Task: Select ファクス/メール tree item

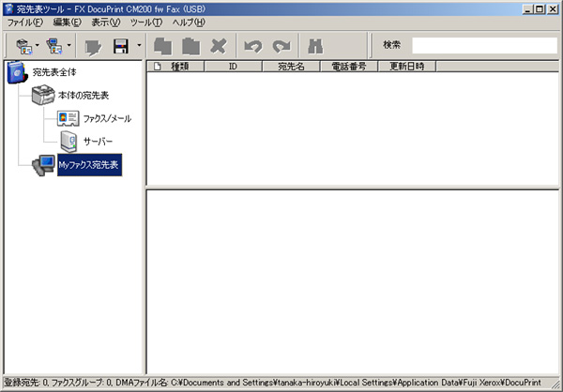Action: (x=107, y=118)
